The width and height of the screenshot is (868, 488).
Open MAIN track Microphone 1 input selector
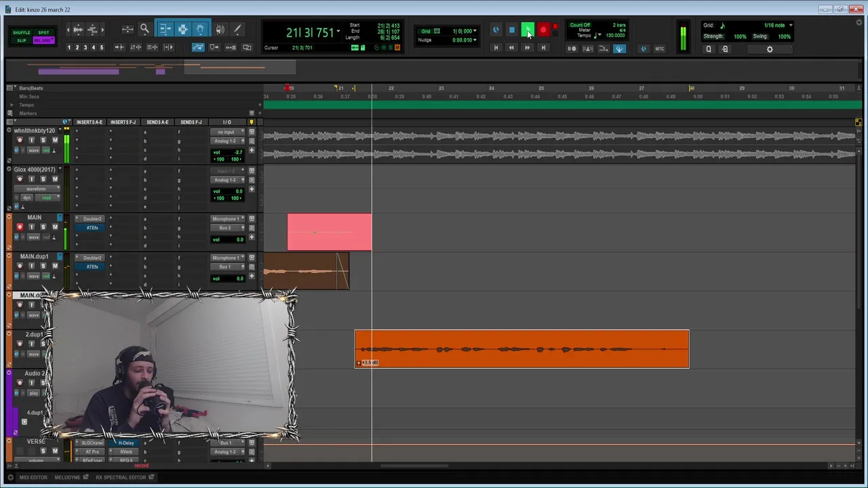point(227,219)
